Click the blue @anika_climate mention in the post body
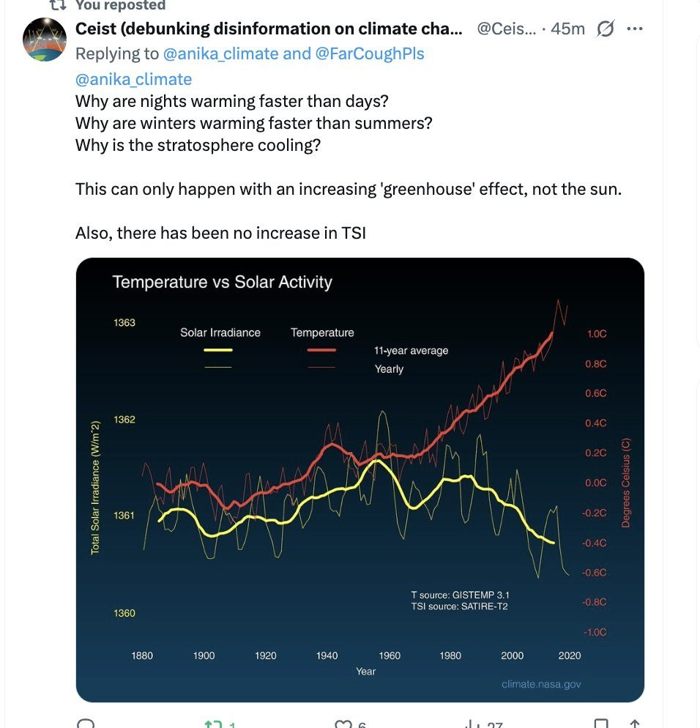 tap(133, 78)
